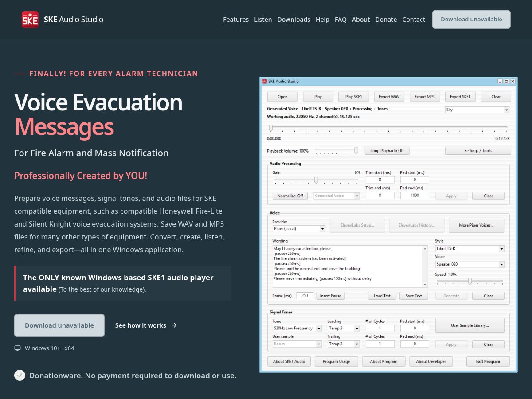This screenshot has height=399, width=532.
Task: Click the Exit Program button
Action: (x=488, y=361)
